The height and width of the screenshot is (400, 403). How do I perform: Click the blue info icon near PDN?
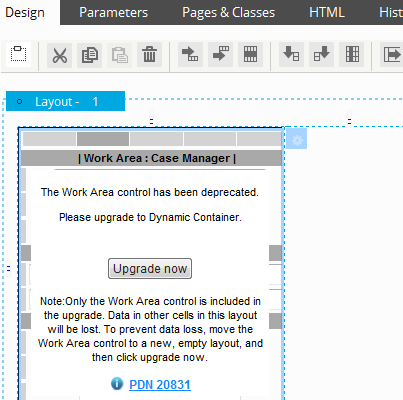pyautogui.click(x=117, y=384)
